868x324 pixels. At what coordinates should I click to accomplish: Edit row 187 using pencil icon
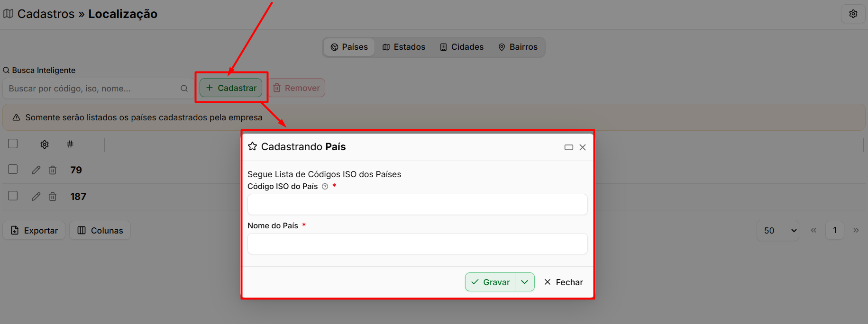click(36, 197)
